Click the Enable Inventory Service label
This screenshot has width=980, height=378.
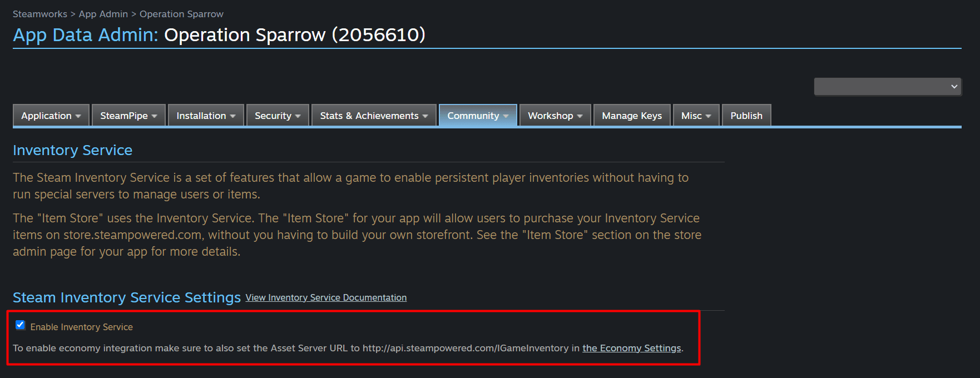click(82, 327)
